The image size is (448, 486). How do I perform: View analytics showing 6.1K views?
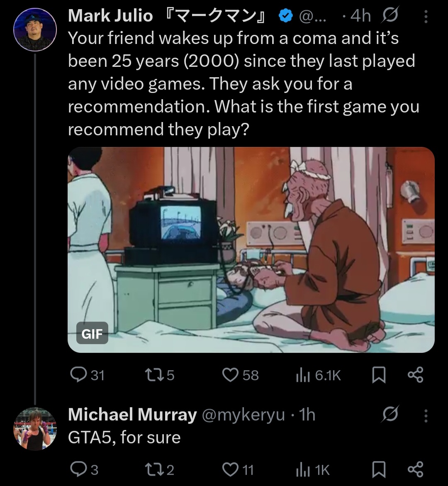pos(318,375)
